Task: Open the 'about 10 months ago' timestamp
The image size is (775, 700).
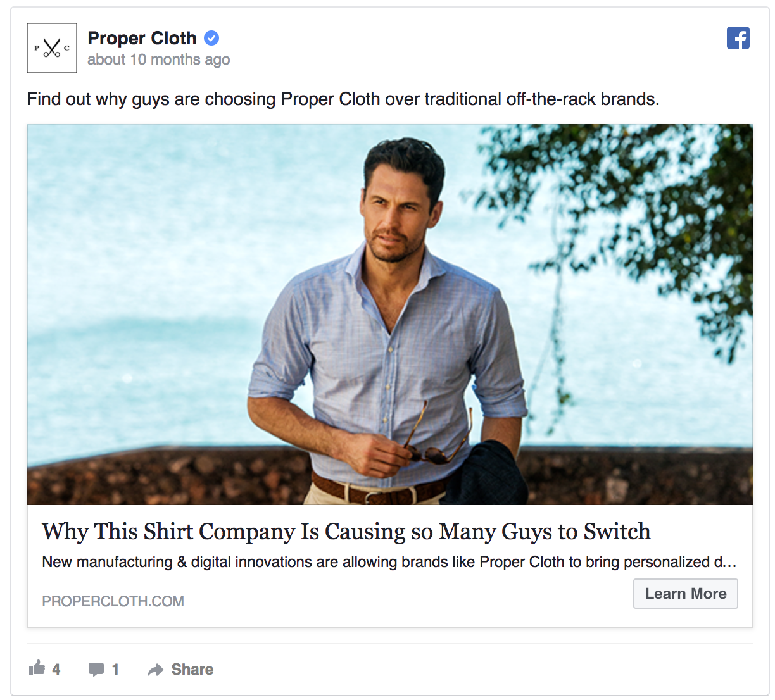Action: pos(158,59)
